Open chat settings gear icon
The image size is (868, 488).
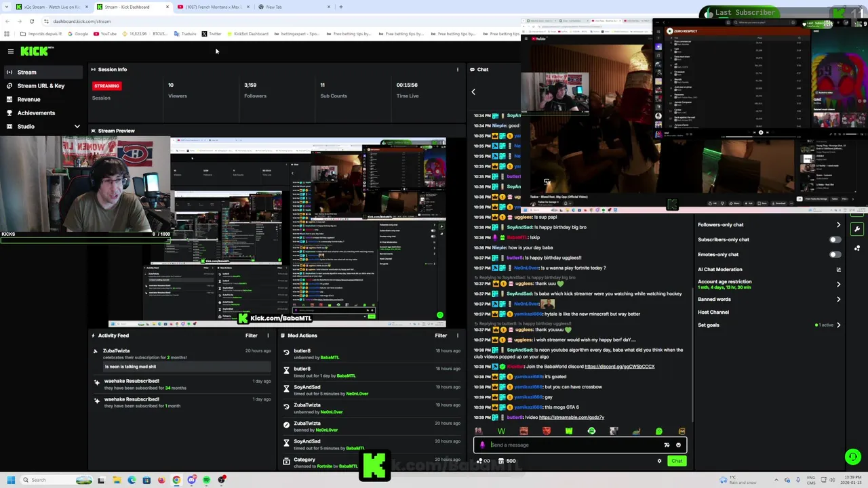click(659, 461)
